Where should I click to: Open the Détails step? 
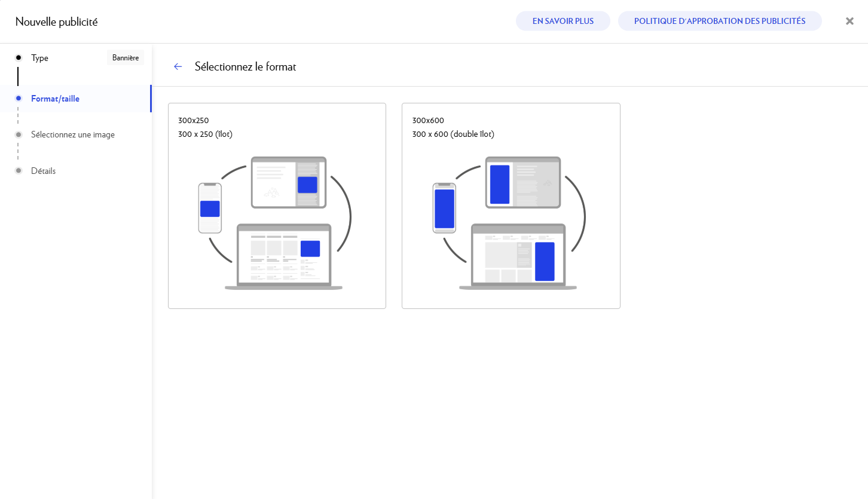[x=43, y=171]
